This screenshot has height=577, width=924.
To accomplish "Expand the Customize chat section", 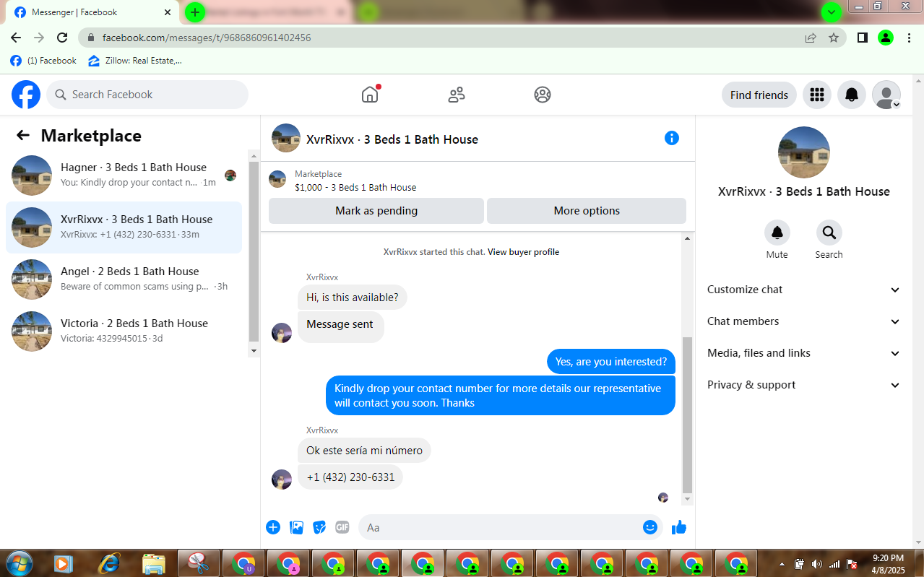I will (804, 290).
